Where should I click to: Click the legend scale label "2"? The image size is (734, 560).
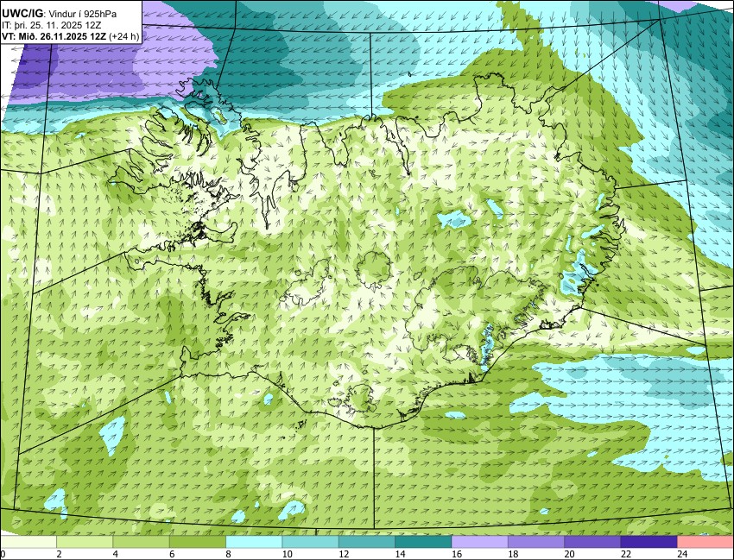(59, 554)
